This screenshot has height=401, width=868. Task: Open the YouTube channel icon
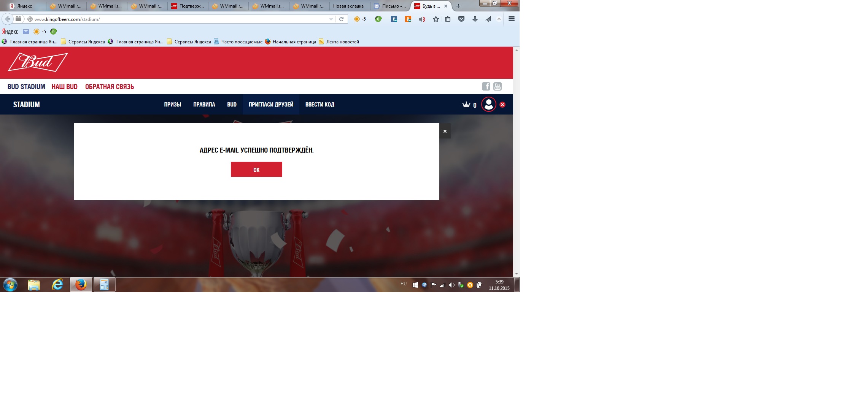tap(498, 86)
